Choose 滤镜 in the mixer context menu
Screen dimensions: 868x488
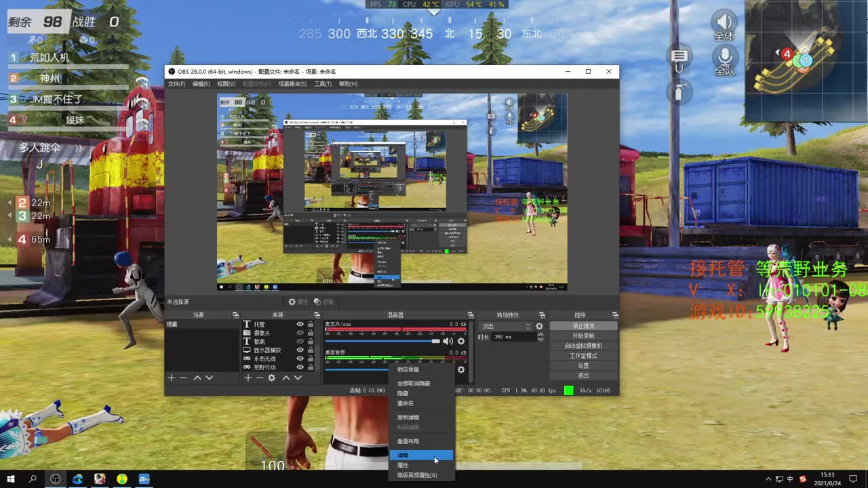click(x=421, y=455)
